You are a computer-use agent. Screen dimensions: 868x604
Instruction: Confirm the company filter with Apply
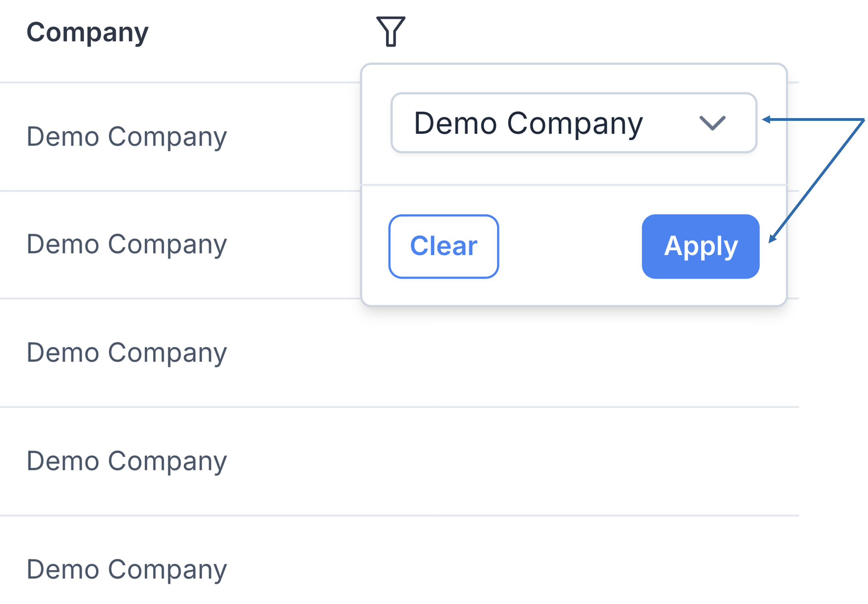tap(700, 246)
